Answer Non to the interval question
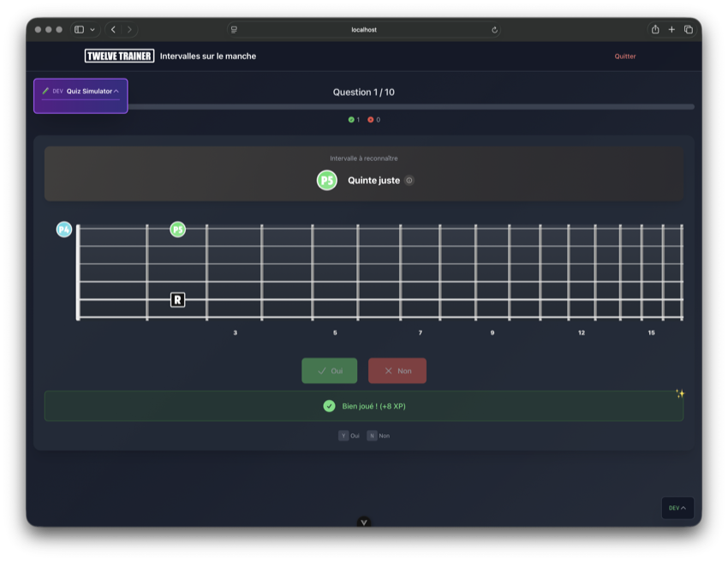Screen dimensions: 728x561 [x=397, y=371]
